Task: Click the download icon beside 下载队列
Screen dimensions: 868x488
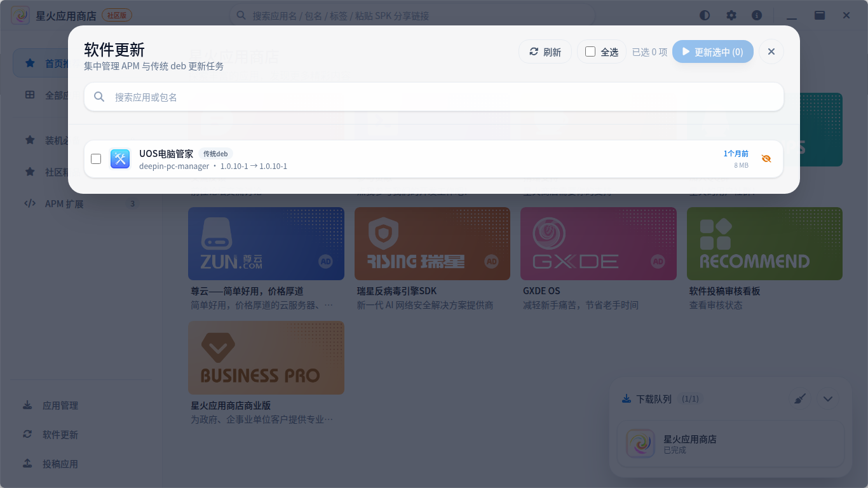Action: [x=627, y=399]
